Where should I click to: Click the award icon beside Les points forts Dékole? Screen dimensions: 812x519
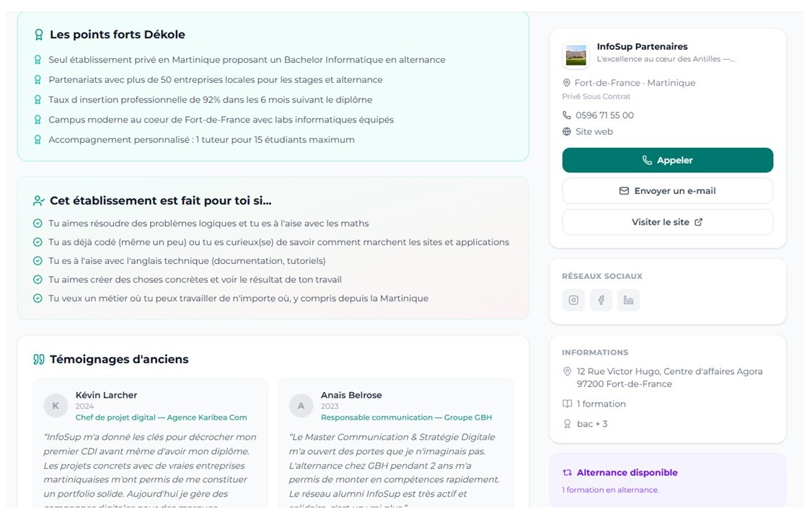[39, 35]
